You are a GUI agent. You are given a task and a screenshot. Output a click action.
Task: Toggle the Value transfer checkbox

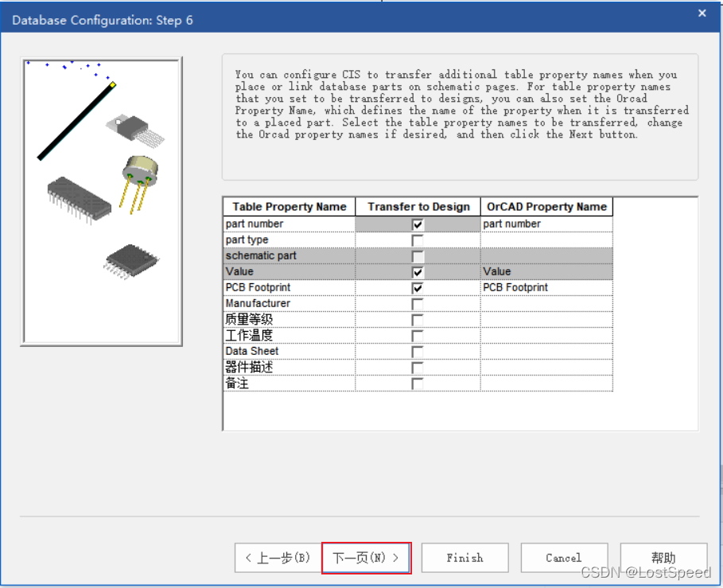[418, 272]
